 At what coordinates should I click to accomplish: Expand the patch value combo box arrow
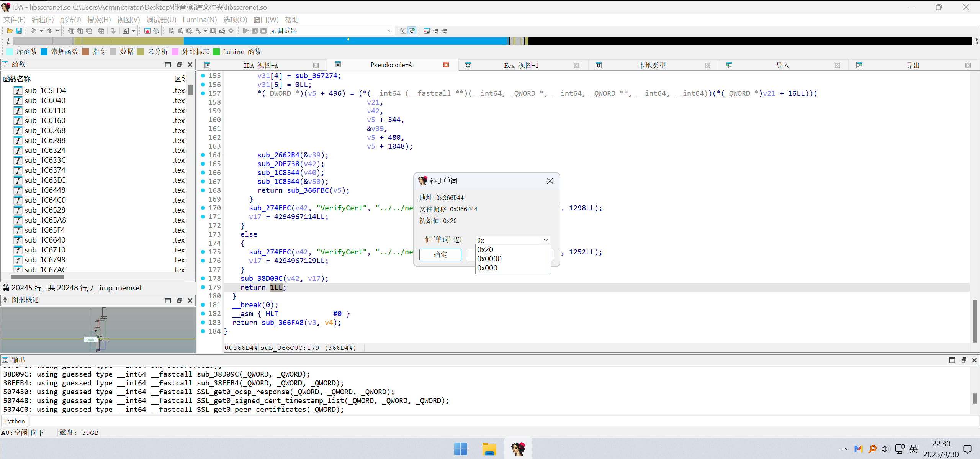(x=546, y=240)
